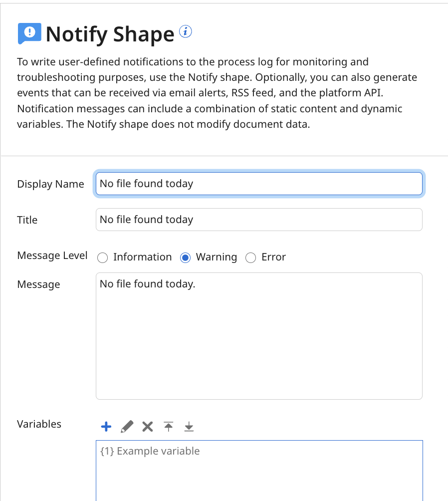The width and height of the screenshot is (448, 501).
Task: Open the info tooltip beside Notify Shape
Action: pyautogui.click(x=185, y=31)
